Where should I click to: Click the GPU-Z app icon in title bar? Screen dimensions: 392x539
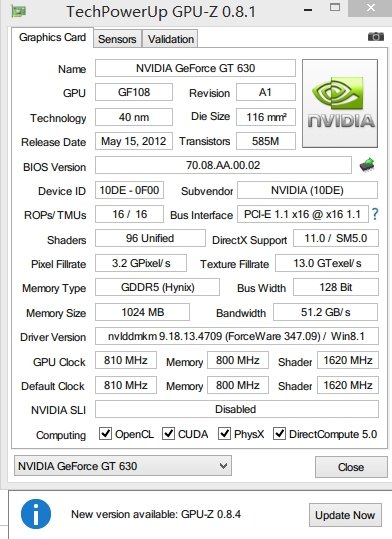19,11
